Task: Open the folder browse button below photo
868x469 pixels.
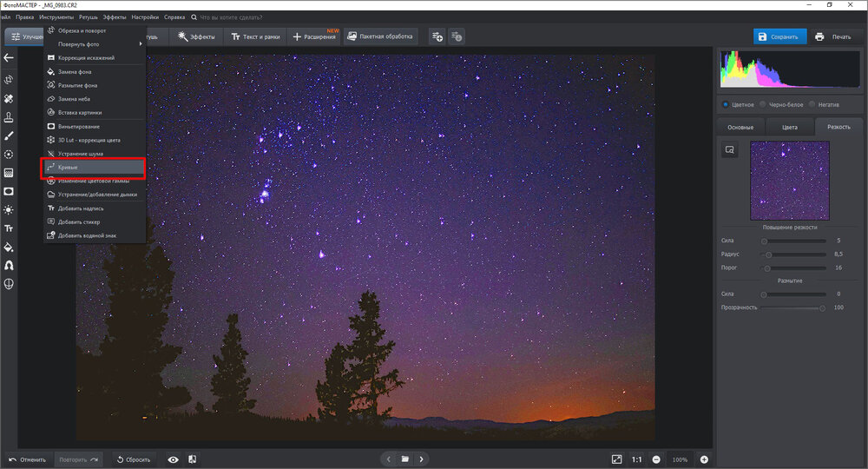Action: [x=404, y=459]
